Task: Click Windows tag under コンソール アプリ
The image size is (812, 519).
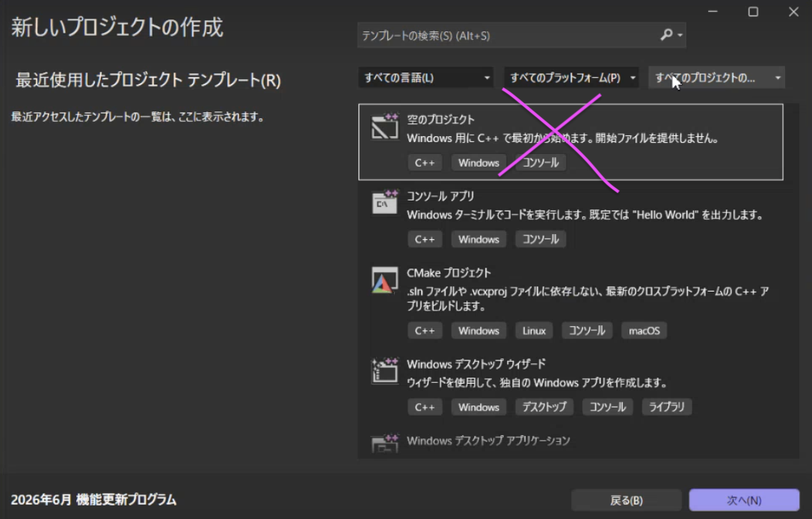Action: (x=479, y=239)
